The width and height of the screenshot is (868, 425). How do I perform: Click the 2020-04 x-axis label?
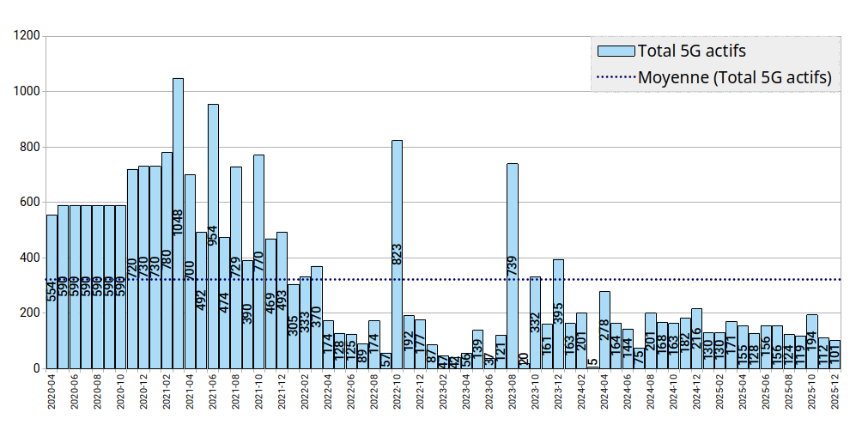52,396
